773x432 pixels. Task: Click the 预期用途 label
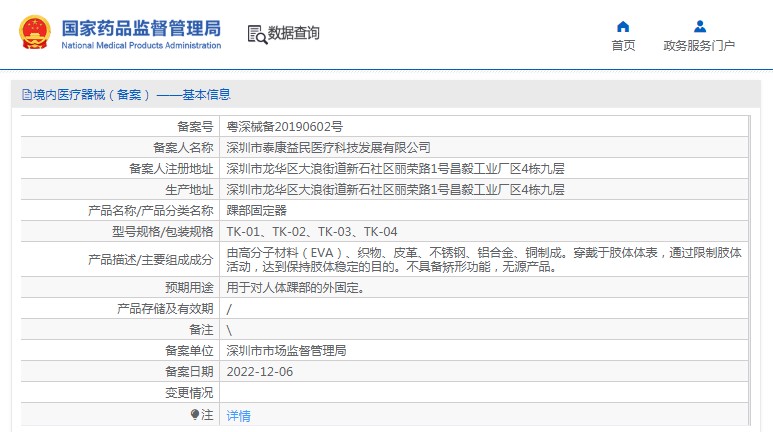tap(189, 288)
